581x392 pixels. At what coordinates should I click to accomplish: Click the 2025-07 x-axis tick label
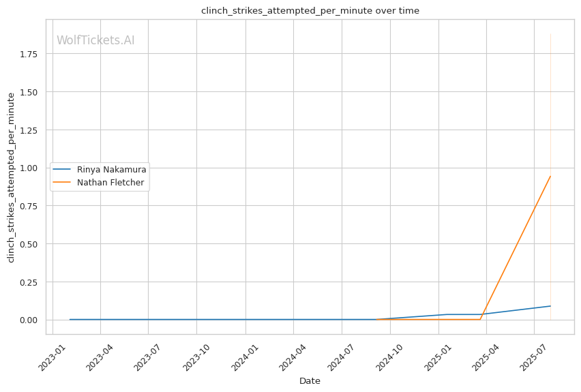tap(534, 357)
